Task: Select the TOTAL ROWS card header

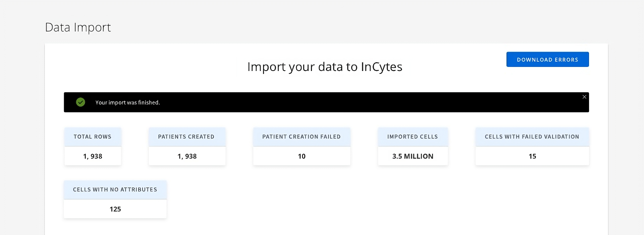Action: (93, 137)
